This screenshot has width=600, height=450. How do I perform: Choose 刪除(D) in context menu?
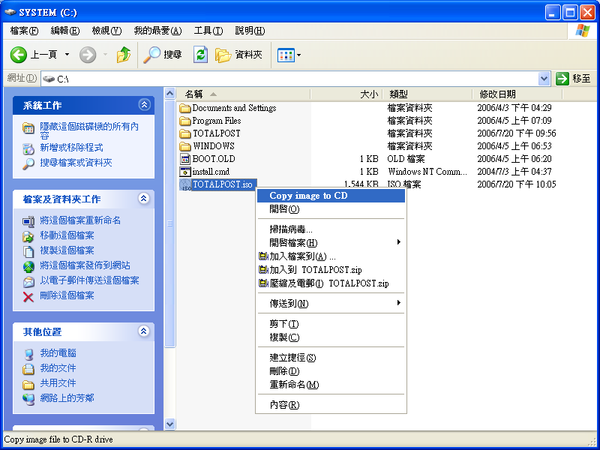[331, 371]
